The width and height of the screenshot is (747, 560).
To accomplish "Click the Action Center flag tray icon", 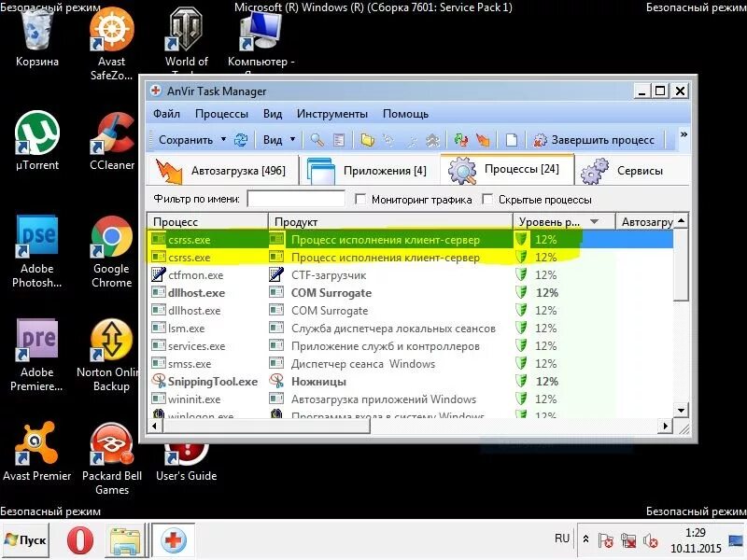I will pos(606,540).
